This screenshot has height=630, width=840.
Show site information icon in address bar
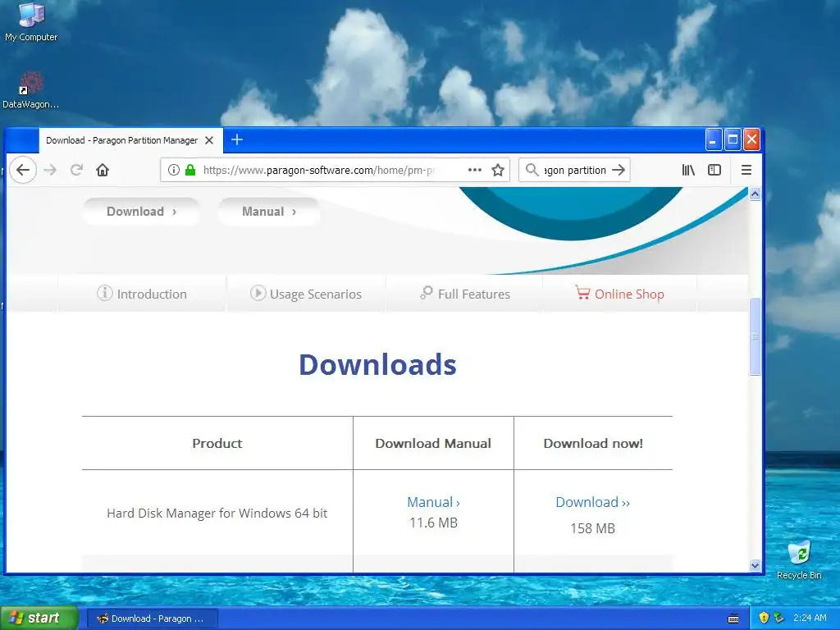174,170
